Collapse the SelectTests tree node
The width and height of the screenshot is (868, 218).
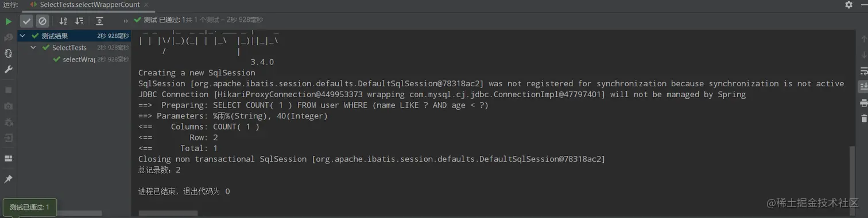(34, 48)
